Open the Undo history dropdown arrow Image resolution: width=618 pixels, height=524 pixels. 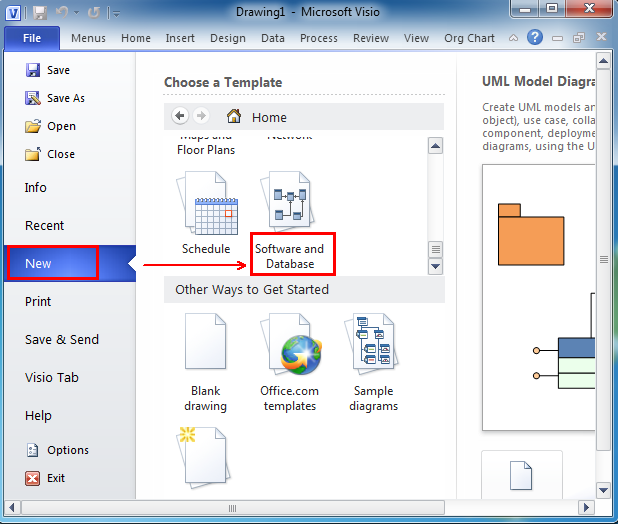(x=76, y=13)
